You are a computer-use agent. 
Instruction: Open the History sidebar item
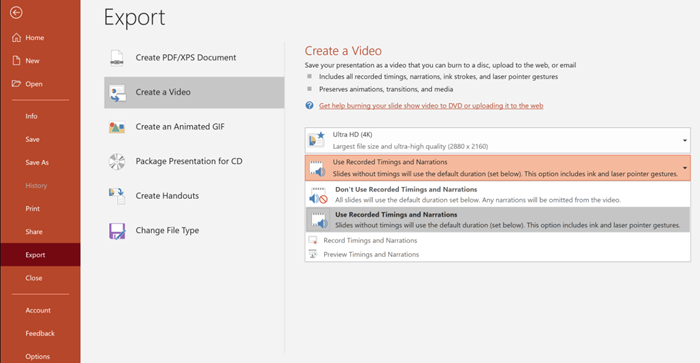tap(40, 185)
